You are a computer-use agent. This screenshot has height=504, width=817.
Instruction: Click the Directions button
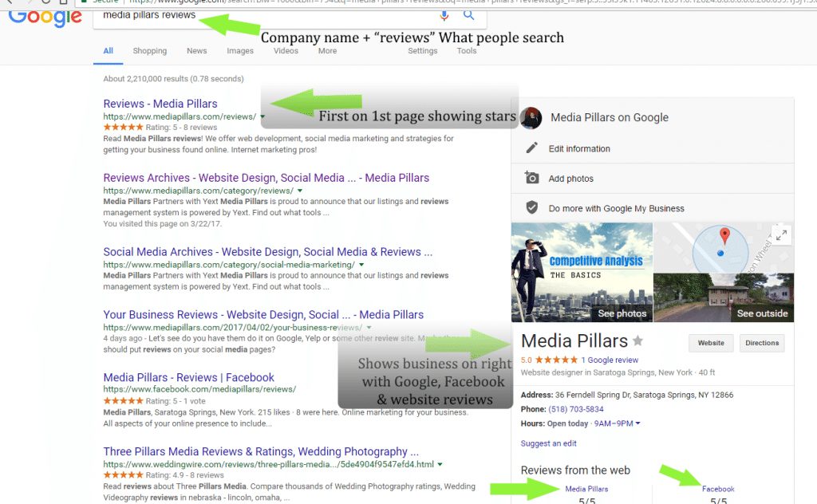(762, 343)
